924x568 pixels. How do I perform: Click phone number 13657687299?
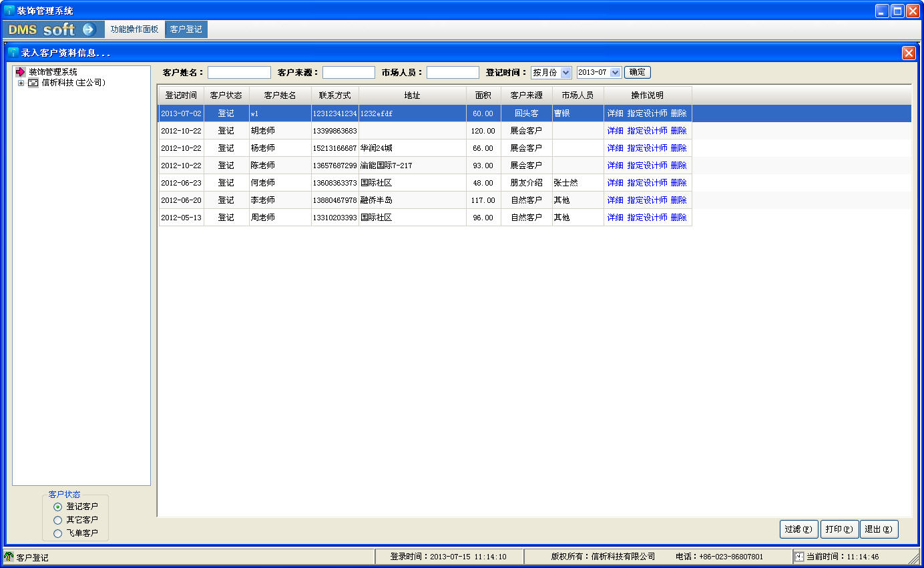(335, 166)
